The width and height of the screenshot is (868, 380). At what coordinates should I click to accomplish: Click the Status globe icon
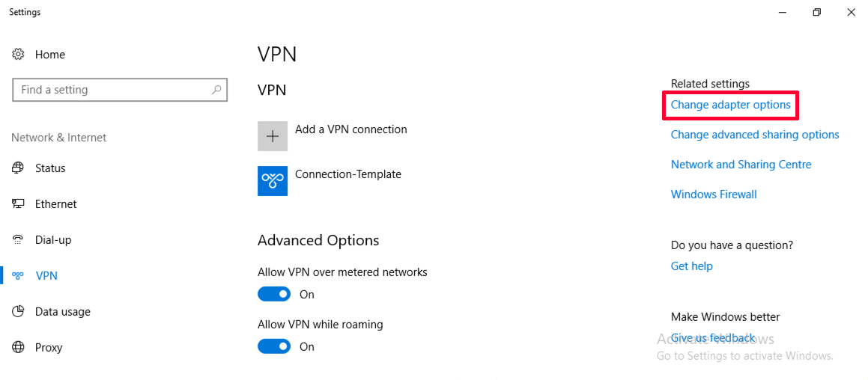coord(18,168)
